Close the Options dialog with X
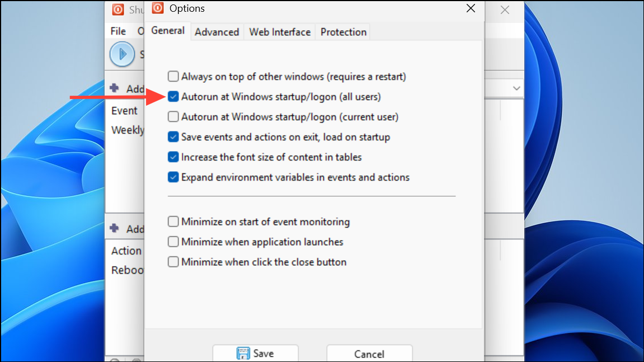Viewport: 644px width, 362px height. 471,8
